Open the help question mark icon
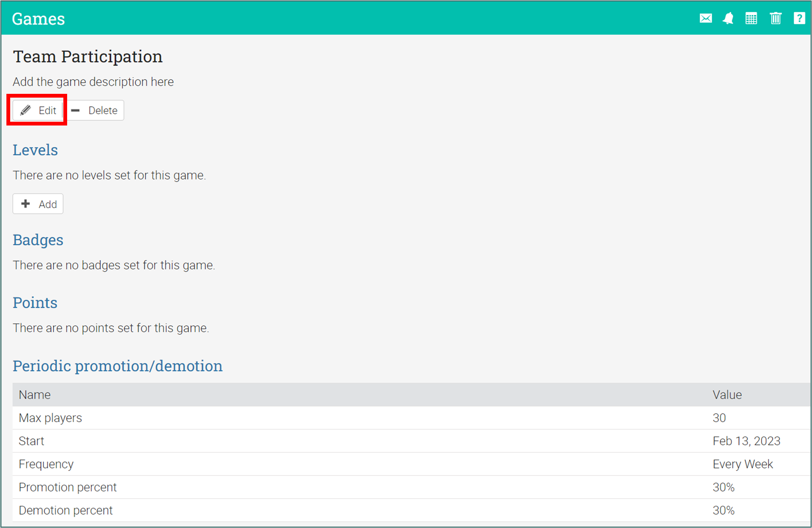 799,18
